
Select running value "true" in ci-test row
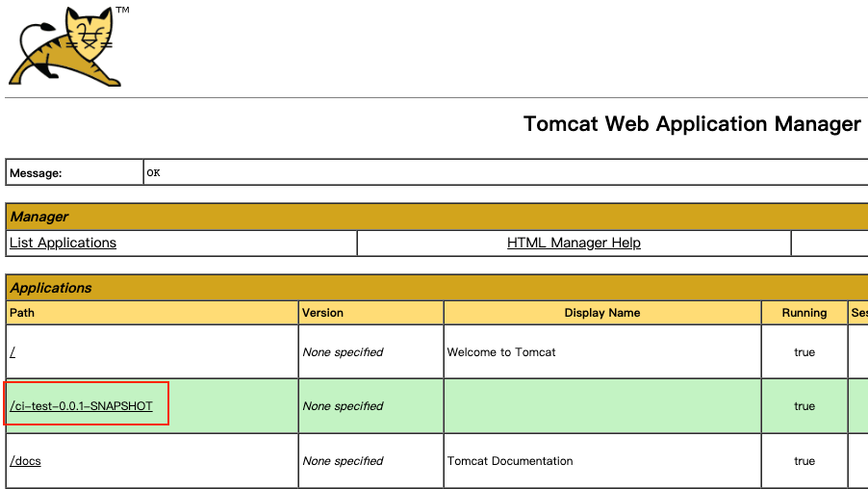(804, 406)
